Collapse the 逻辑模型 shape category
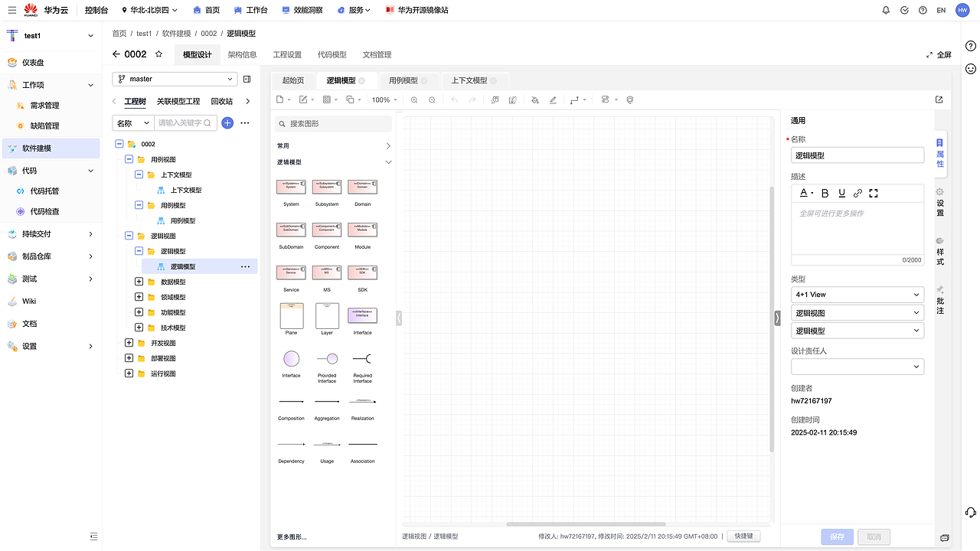The width and height of the screenshot is (980, 551). (387, 162)
